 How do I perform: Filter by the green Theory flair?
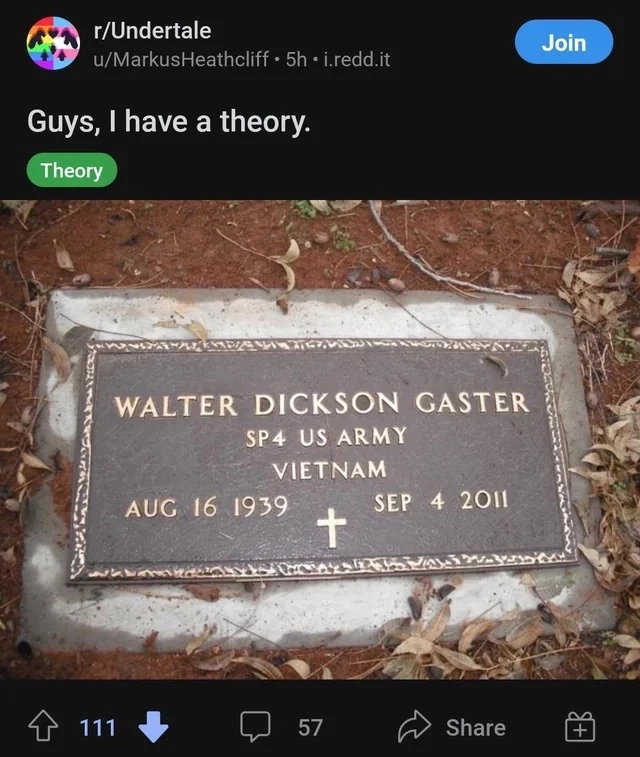pyautogui.click(x=71, y=170)
